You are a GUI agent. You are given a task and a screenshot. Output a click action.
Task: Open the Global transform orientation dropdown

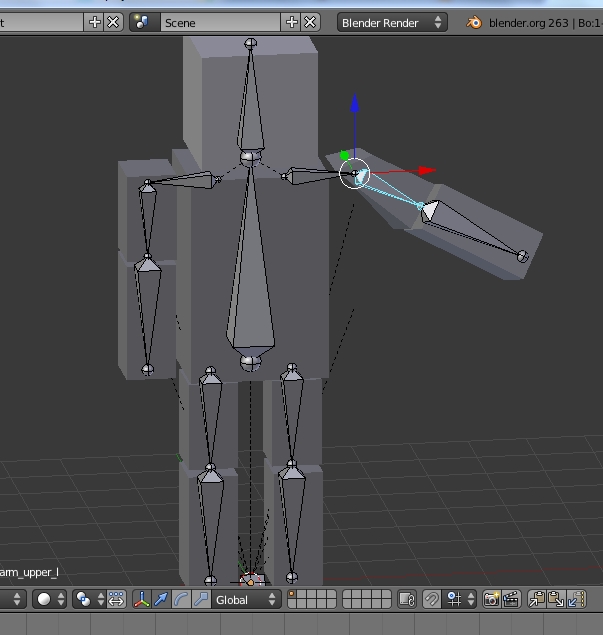(246, 599)
